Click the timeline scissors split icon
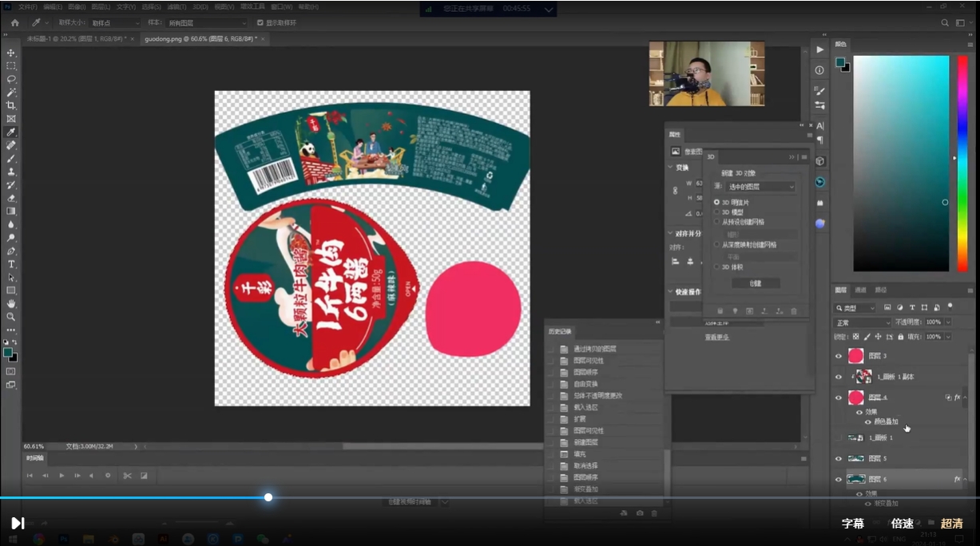Screen dimensions: 980x546 127,476
